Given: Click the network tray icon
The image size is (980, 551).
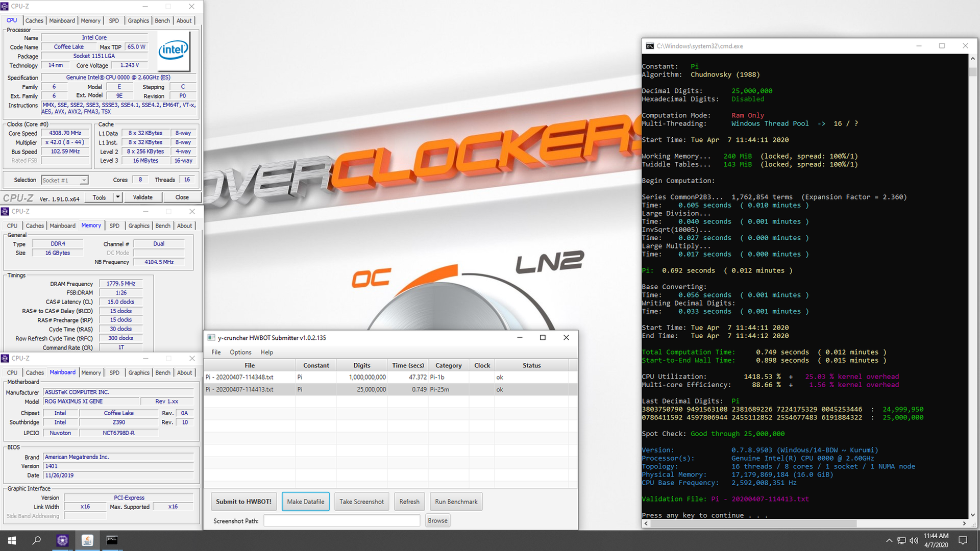Looking at the screenshot, I should point(901,540).
